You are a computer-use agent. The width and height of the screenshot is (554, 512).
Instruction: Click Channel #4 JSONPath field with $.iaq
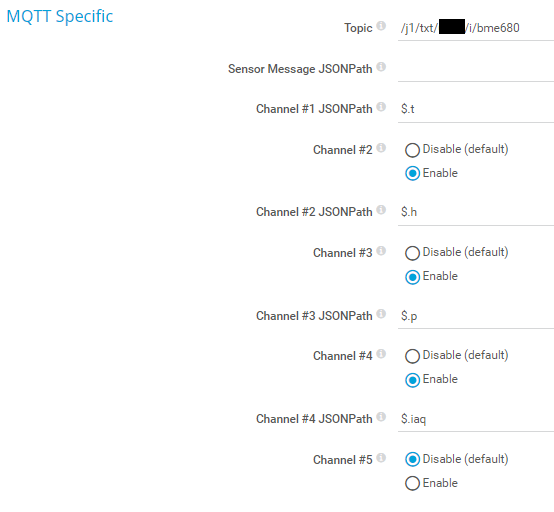point(476,419)
